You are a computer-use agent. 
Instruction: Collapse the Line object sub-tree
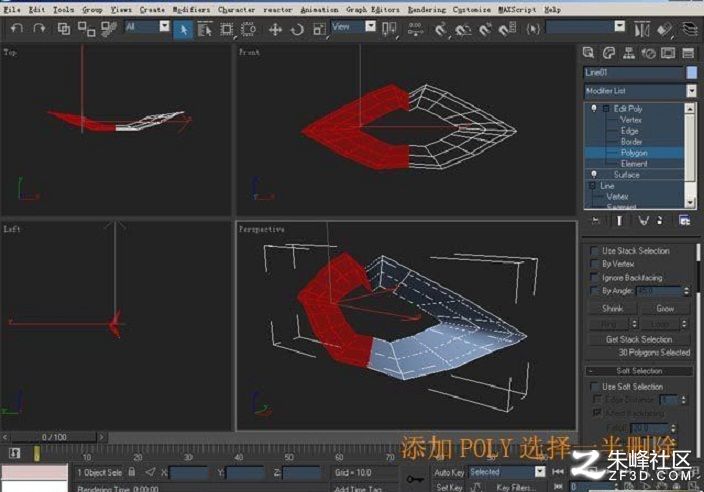(592, 185)
